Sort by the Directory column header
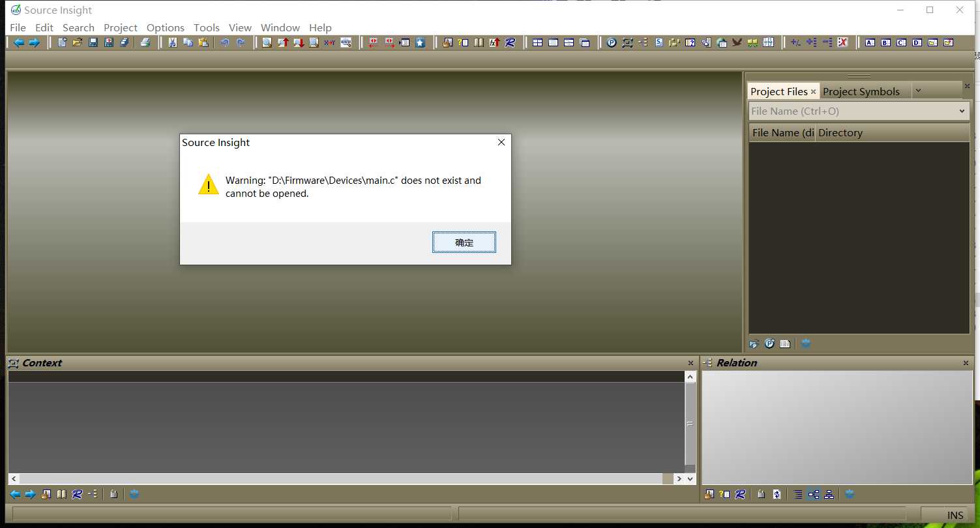The image size is (980, 528). (x=893, y=132)
